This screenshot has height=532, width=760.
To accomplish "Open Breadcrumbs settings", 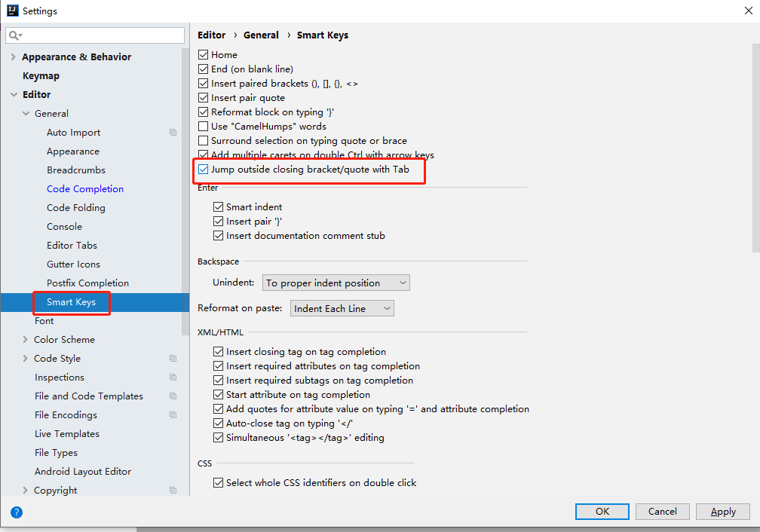I will point(75,170).
